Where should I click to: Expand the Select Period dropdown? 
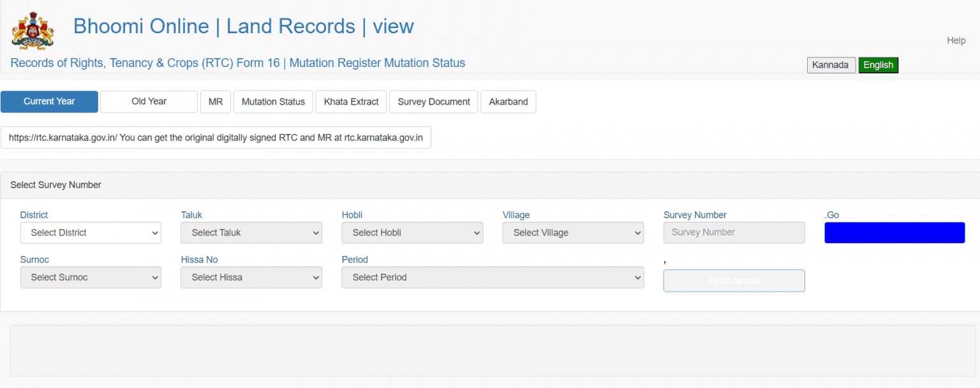point(493,278)
